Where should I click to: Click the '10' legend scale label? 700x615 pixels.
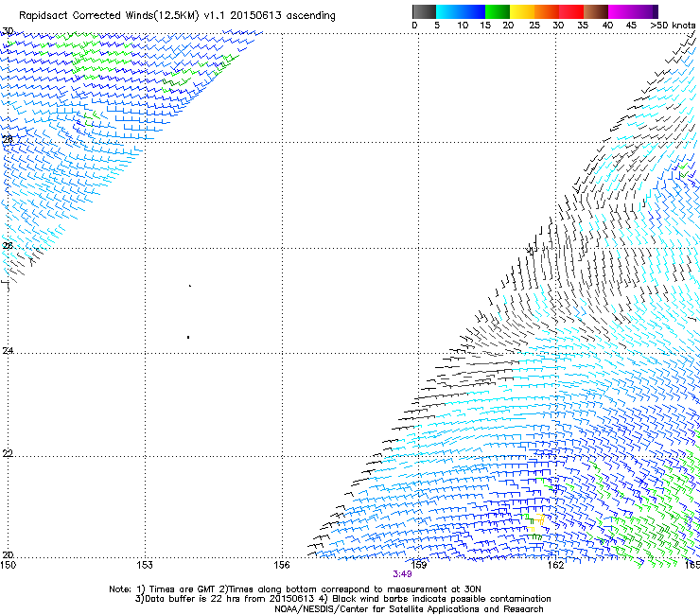463,26
